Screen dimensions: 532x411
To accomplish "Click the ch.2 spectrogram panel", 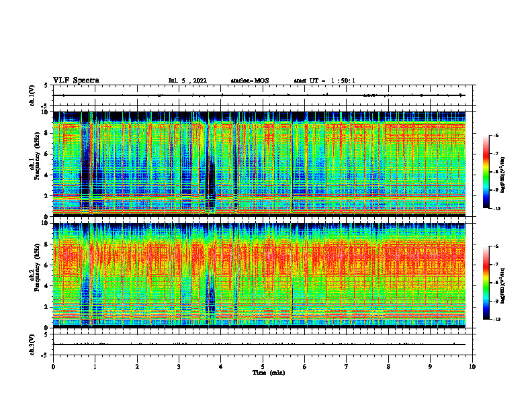I will [259, 275].
